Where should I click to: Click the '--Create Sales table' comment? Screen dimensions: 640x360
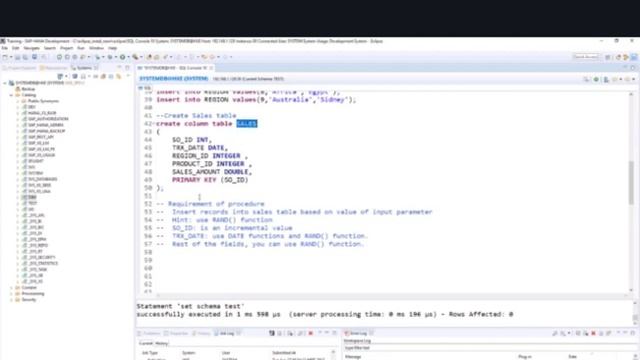pyautogui.click(x=196, y=116)
